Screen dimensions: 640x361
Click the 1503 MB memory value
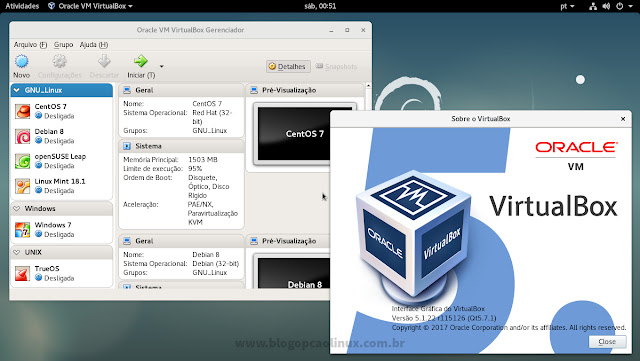(203, 160)
